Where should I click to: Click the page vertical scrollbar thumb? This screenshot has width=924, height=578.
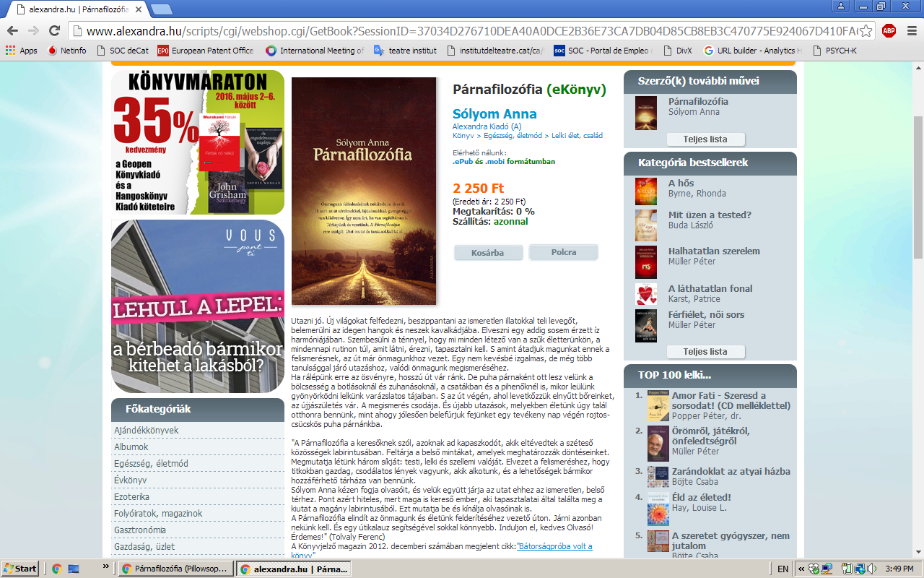[918, 186]
